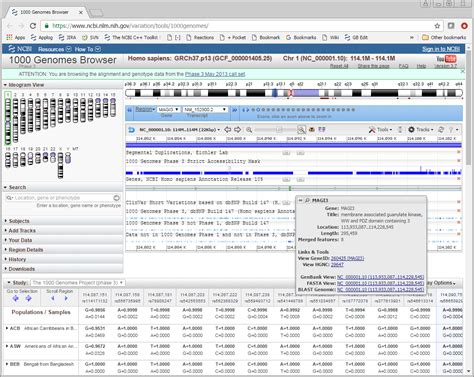Expand the ACB population row
Image resolution: width=474 pixels, height=377 pixels.
pyautogui.click(x=7, y=328)
